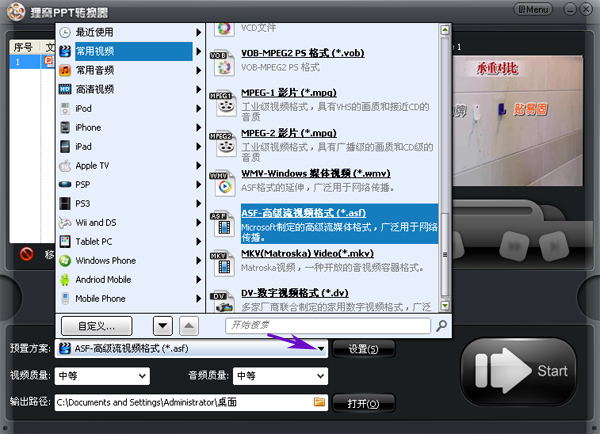Choose WMV-Windows 媒体视频 (*.wmv)
This screenshot has height=434, width=600.
[x=316, y=174]
